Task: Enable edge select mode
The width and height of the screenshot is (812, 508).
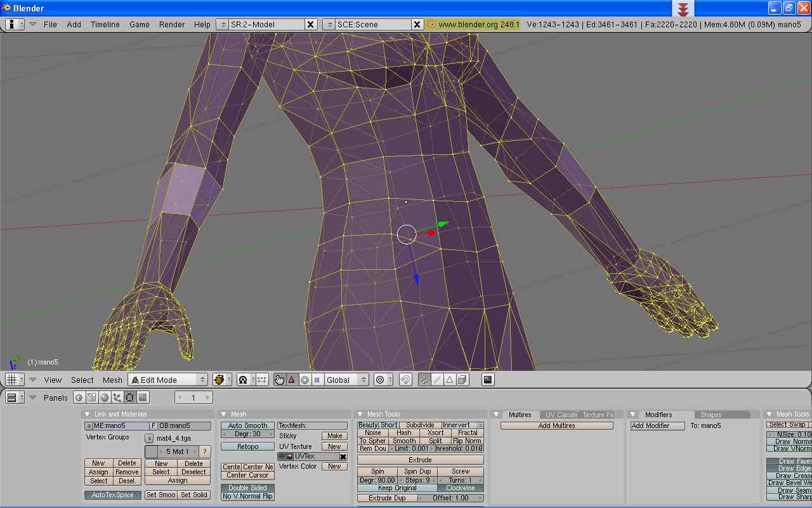Action: tap(437, 380)
